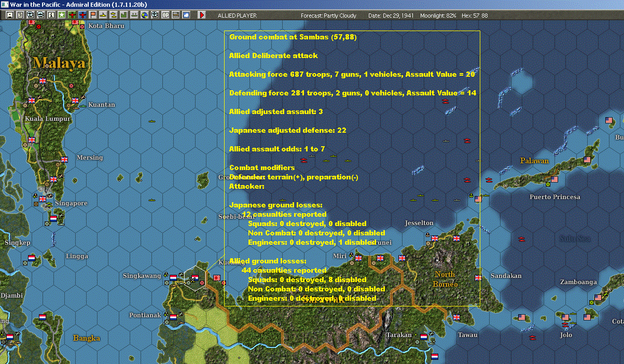
Task: Click 'Hex: 57 88' status text
Action: [x=474, y=16]
